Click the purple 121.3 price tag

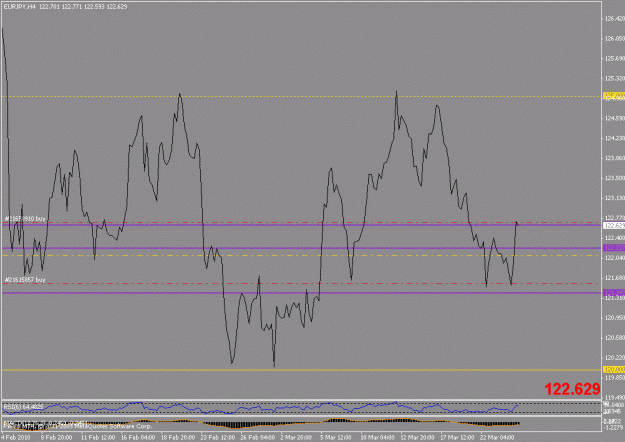coord(614,293)
